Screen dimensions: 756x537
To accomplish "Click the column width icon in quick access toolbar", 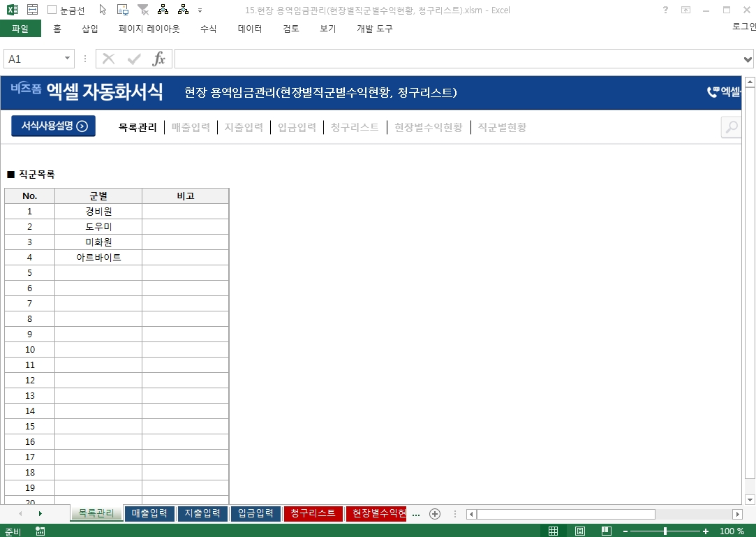I will pos(32,10).
